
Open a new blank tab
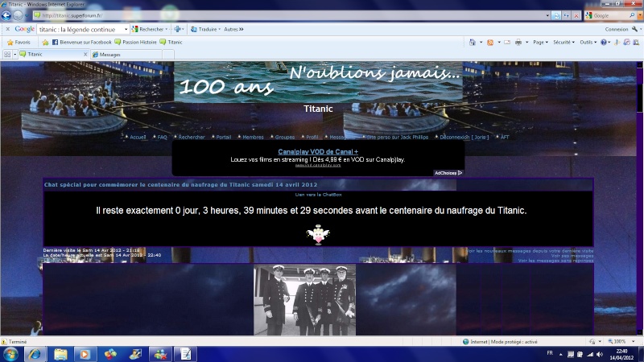(x=168, y=54)
